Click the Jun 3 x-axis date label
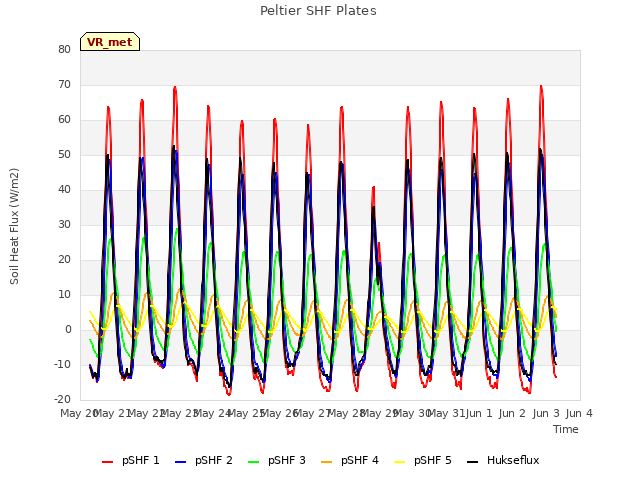 [546, 413]
